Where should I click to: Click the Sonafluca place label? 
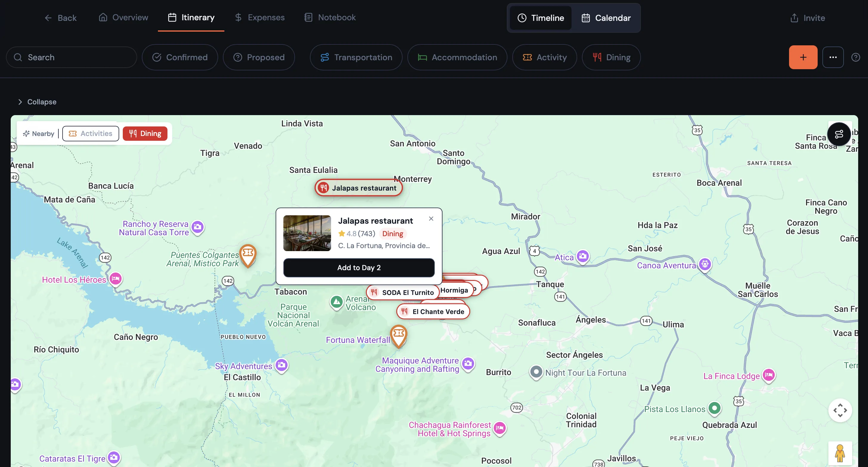(536, 323)
